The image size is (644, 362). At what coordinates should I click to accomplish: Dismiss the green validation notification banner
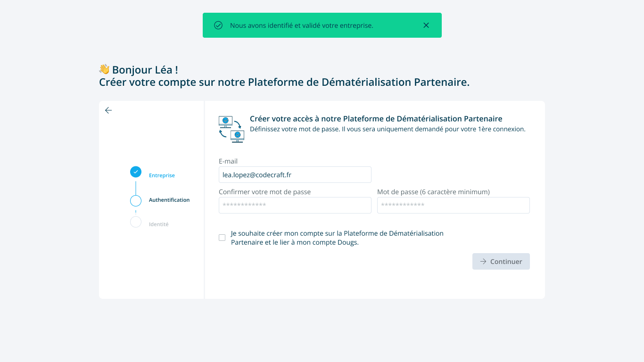click(x=426, y=25)
